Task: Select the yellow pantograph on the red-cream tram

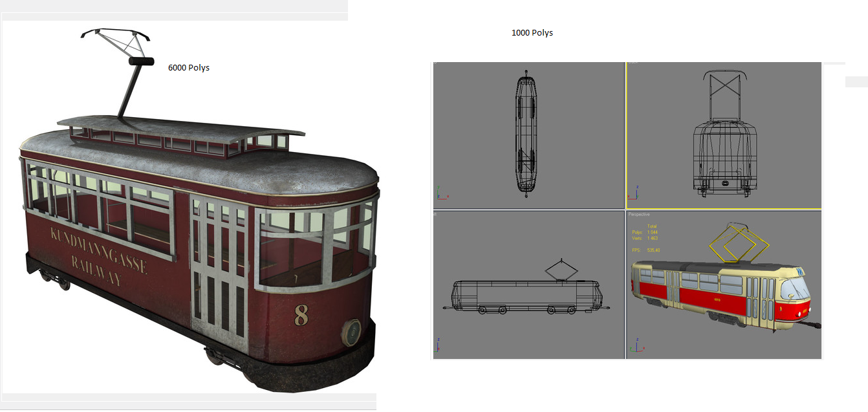Action: point(739,244)
